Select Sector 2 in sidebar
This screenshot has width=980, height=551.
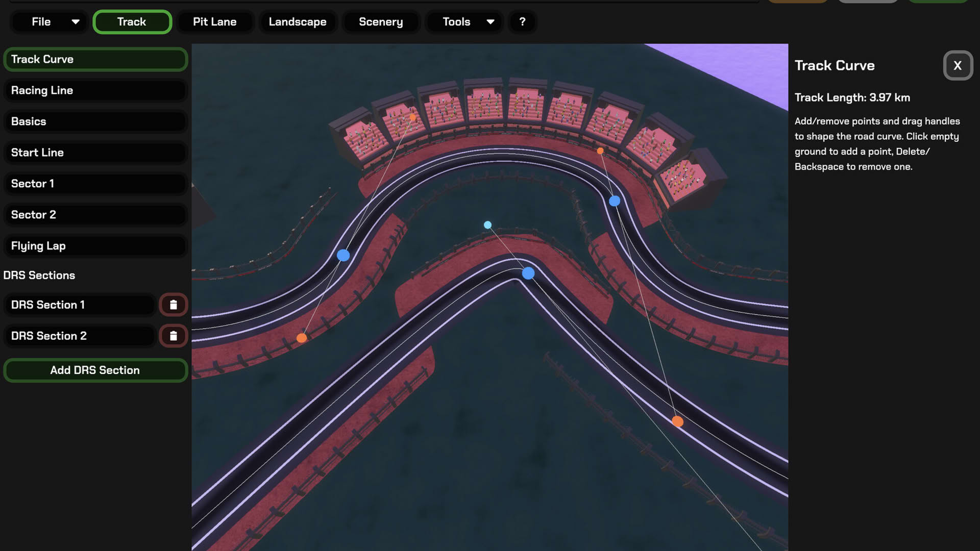95,215
